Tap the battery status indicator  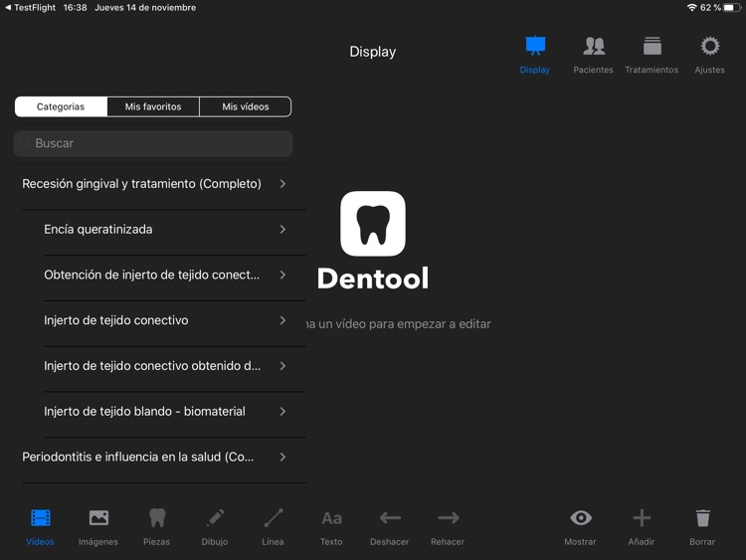tap(732, 8)
